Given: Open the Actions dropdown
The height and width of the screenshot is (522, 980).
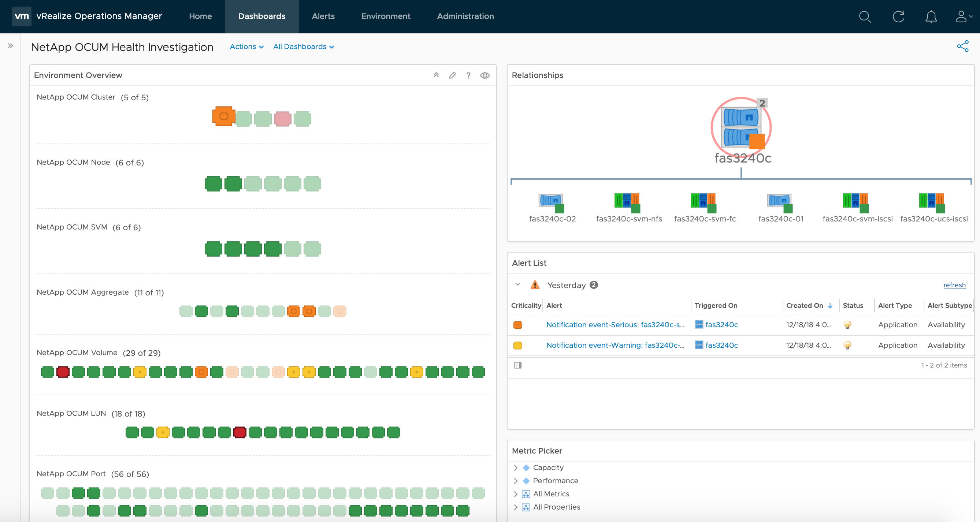Looking at the screenshot, I should [x=246, y=46].
